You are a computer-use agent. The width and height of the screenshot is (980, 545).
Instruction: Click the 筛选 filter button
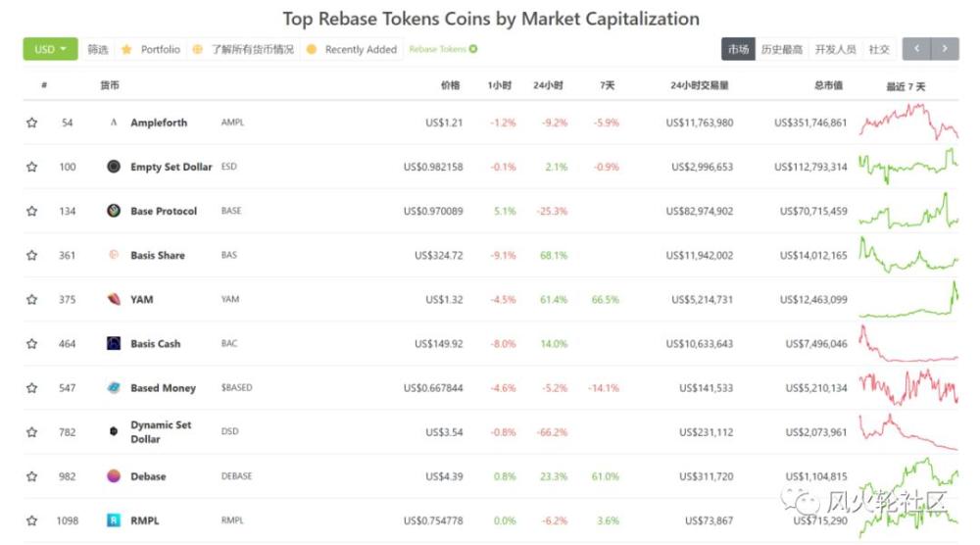coord(98,49)
